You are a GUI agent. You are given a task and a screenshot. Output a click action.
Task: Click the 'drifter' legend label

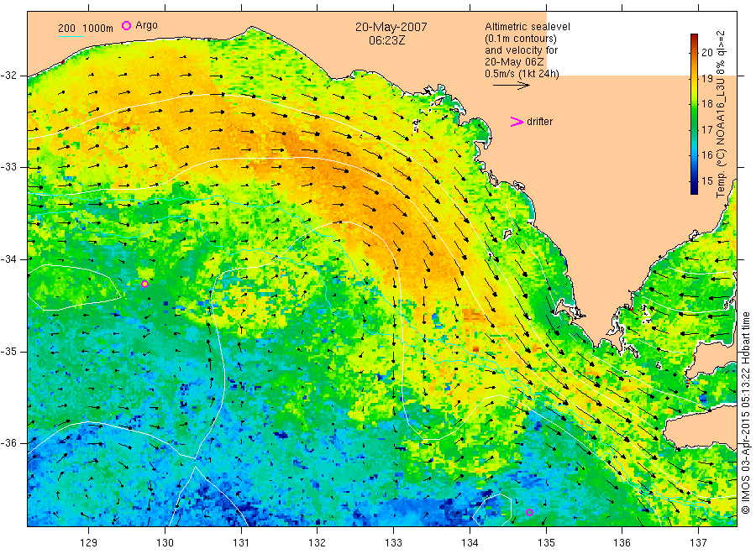point(539,122)
